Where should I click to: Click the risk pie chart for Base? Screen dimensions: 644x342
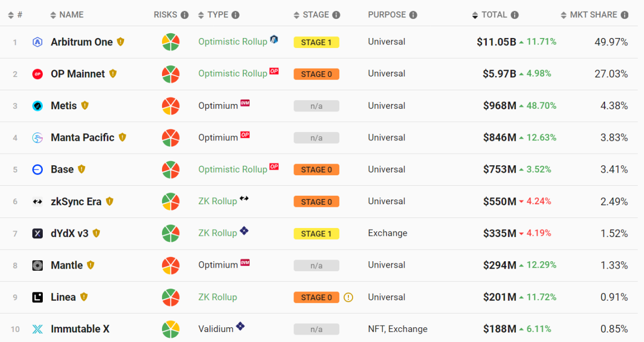(x=171, y=169)
